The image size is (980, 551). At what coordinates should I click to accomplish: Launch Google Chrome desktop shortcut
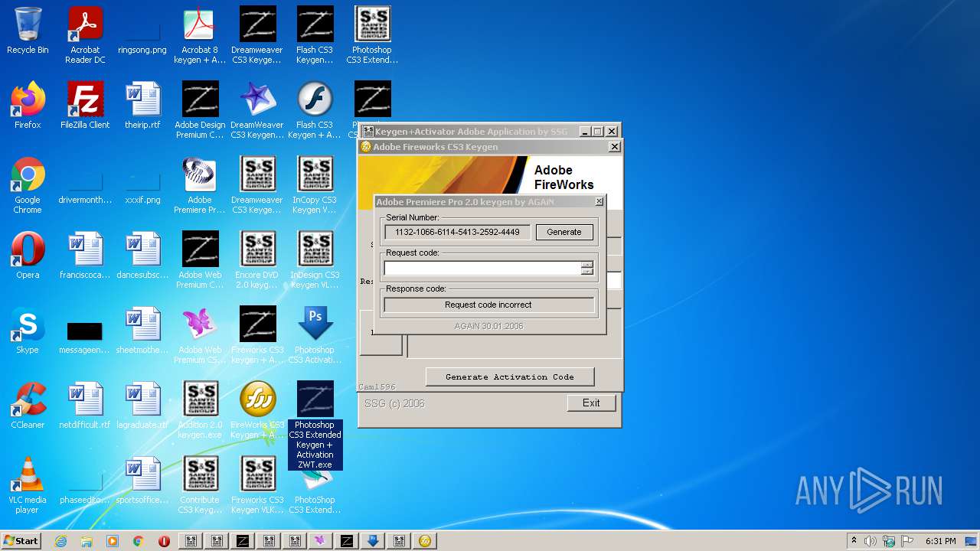pyautogui.click(x=28, y=184)
